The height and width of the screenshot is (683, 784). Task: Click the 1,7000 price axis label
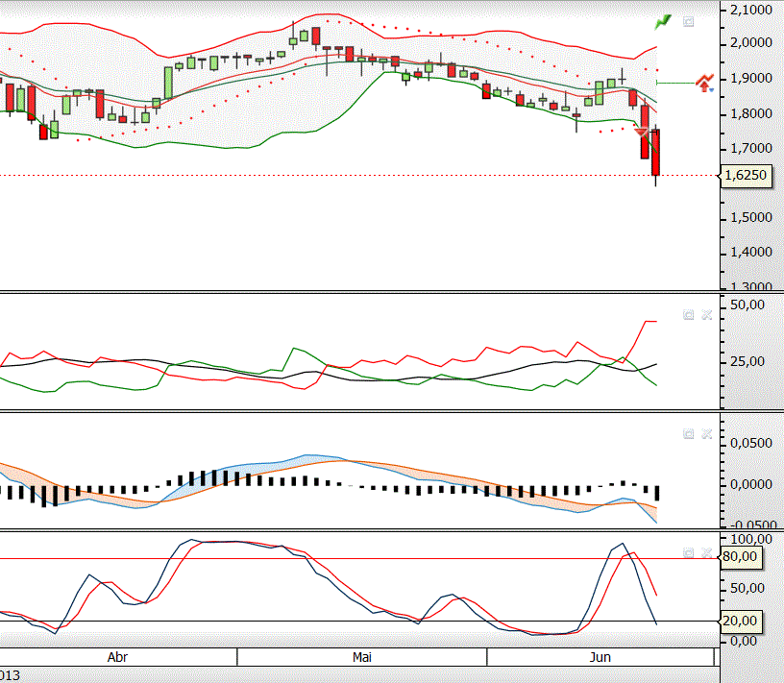(x=751, y=149)
